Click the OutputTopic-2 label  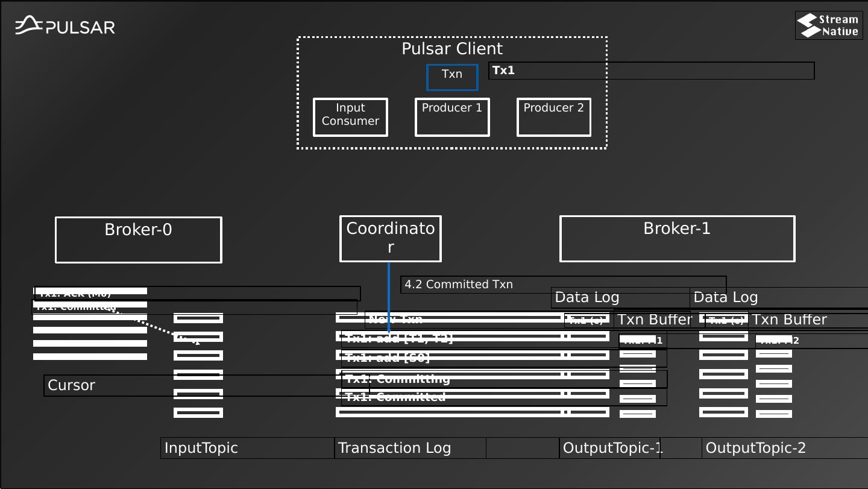[756, 448]
